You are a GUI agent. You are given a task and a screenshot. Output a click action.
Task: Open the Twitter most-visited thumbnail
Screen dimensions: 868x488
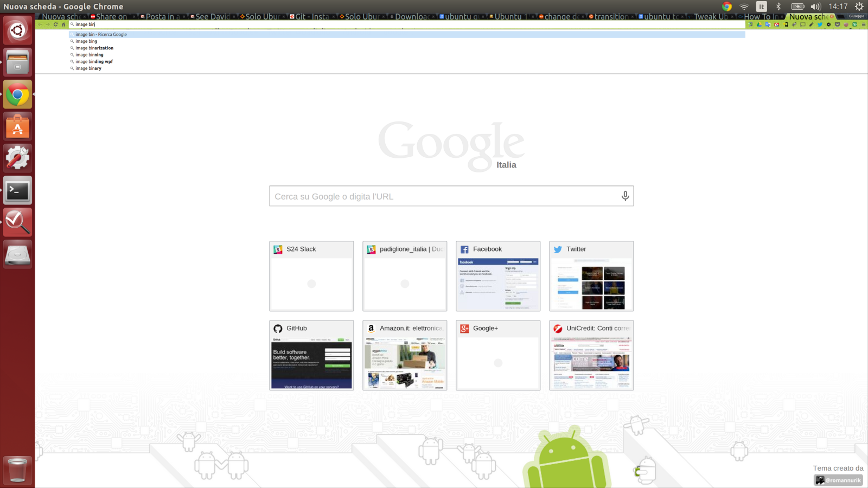point(591,276)
